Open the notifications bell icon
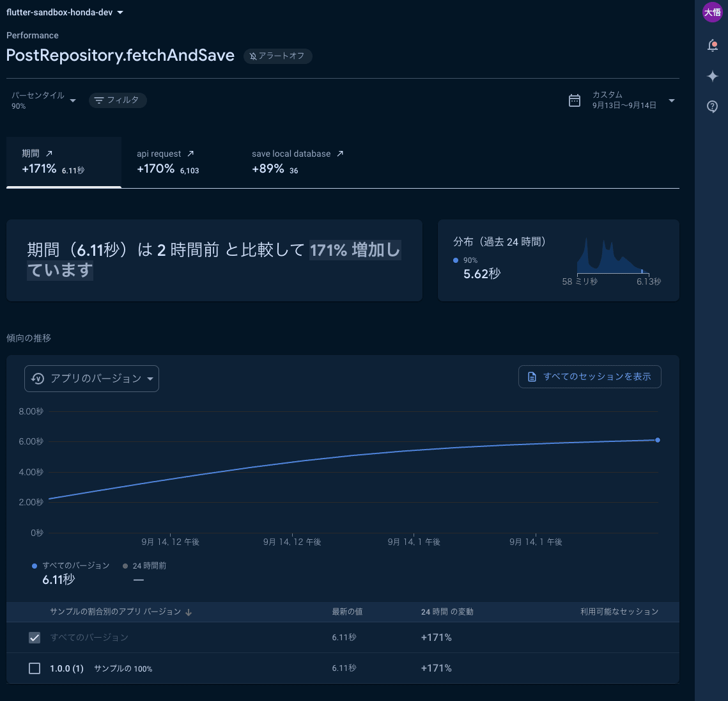 [x=712, y=45]
